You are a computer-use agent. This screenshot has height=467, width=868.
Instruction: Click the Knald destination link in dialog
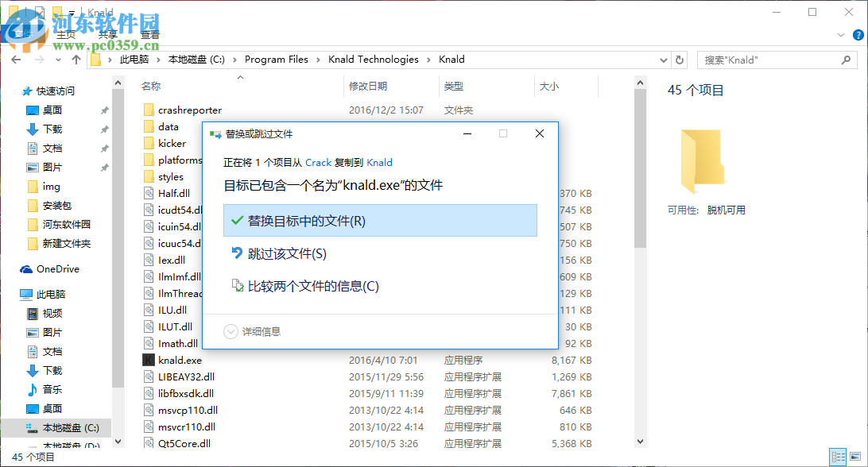point(379,162)
